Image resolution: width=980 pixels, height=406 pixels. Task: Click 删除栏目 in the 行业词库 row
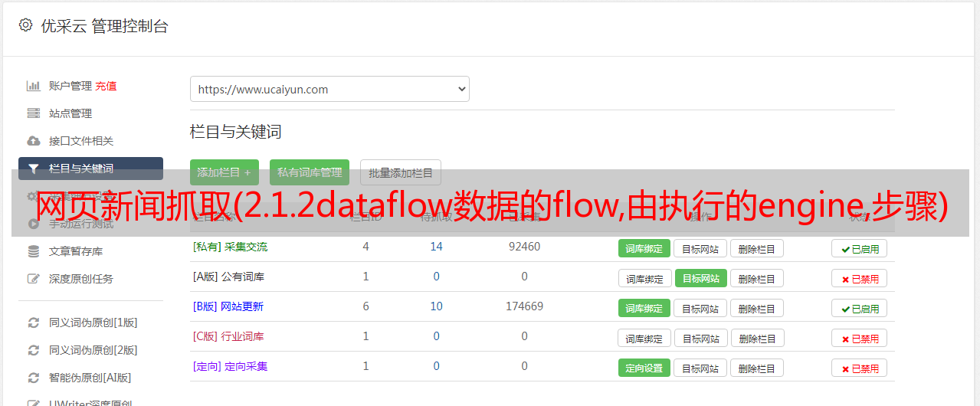pyautogui.click(x=758, y=338)
